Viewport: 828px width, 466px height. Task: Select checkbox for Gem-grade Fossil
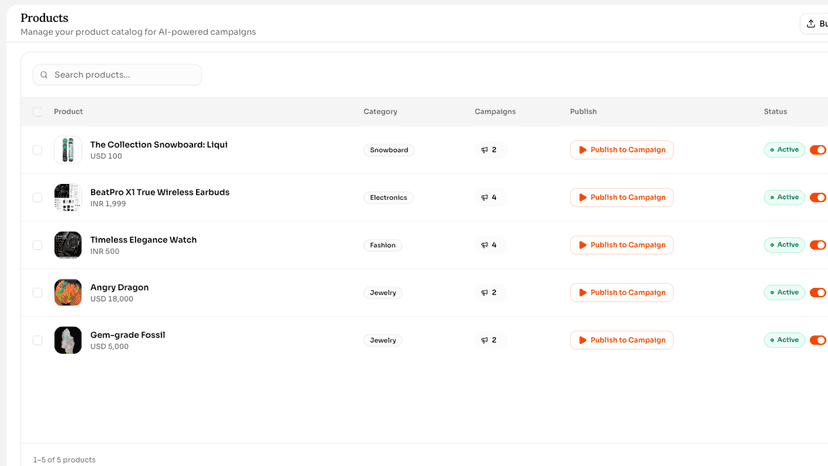37,340
